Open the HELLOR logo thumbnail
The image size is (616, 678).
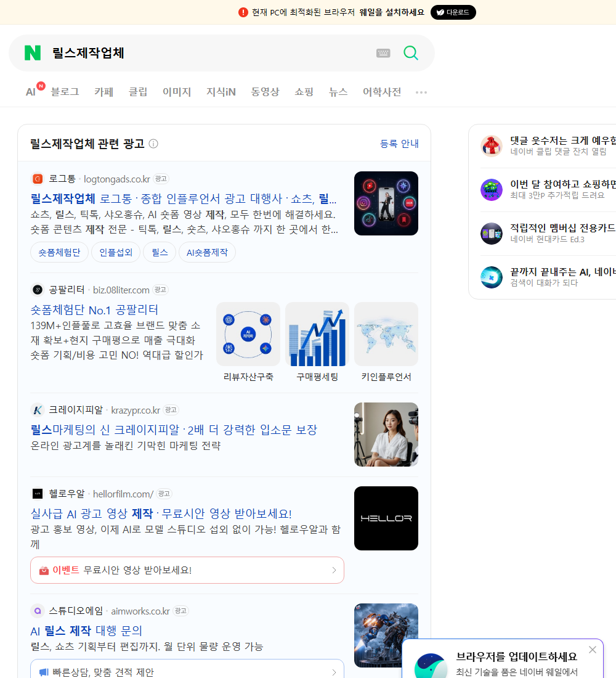point(386,518)
